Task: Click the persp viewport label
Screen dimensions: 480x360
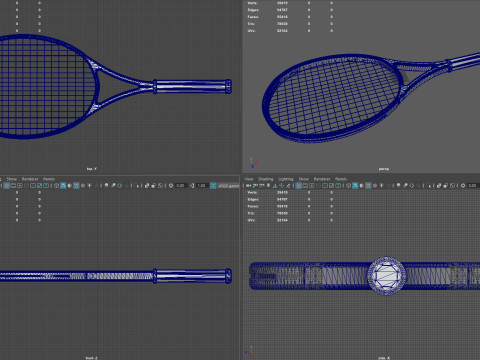Action: [384, 169]
